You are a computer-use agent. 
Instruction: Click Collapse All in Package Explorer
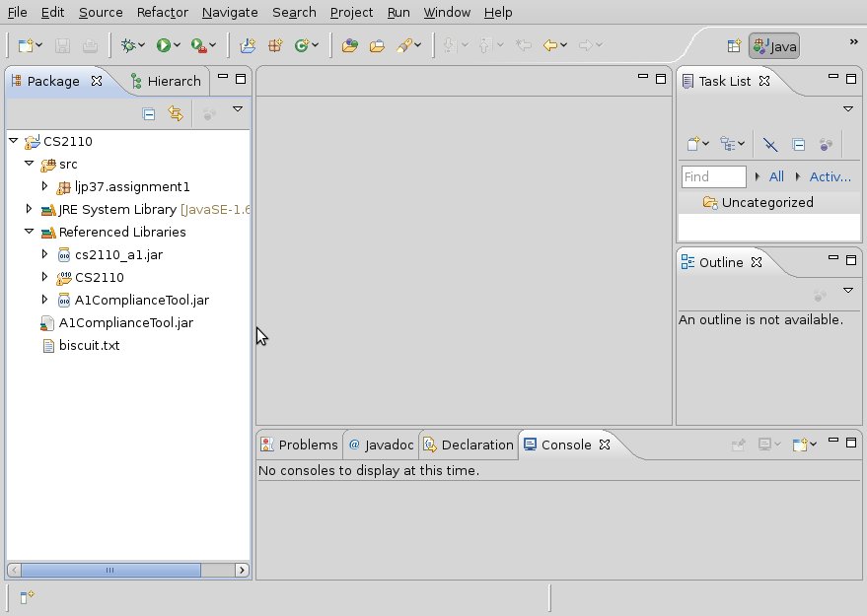click(149, 113)
